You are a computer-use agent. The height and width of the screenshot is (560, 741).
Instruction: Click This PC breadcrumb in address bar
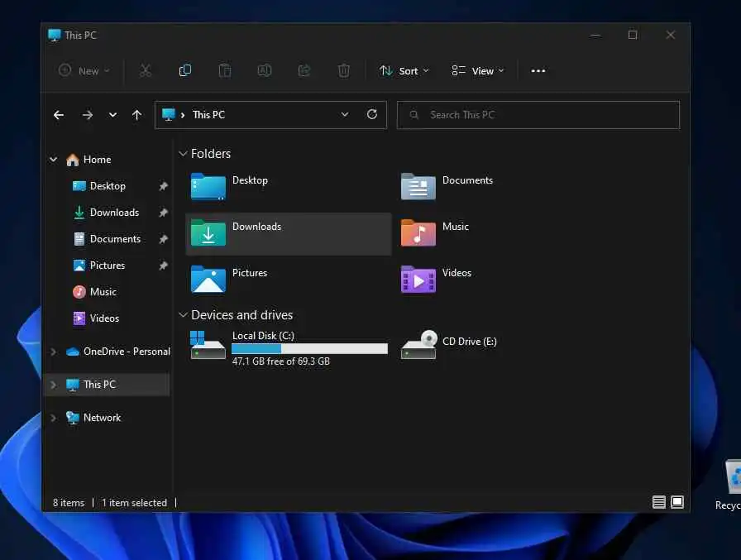(x=208, y=115)
